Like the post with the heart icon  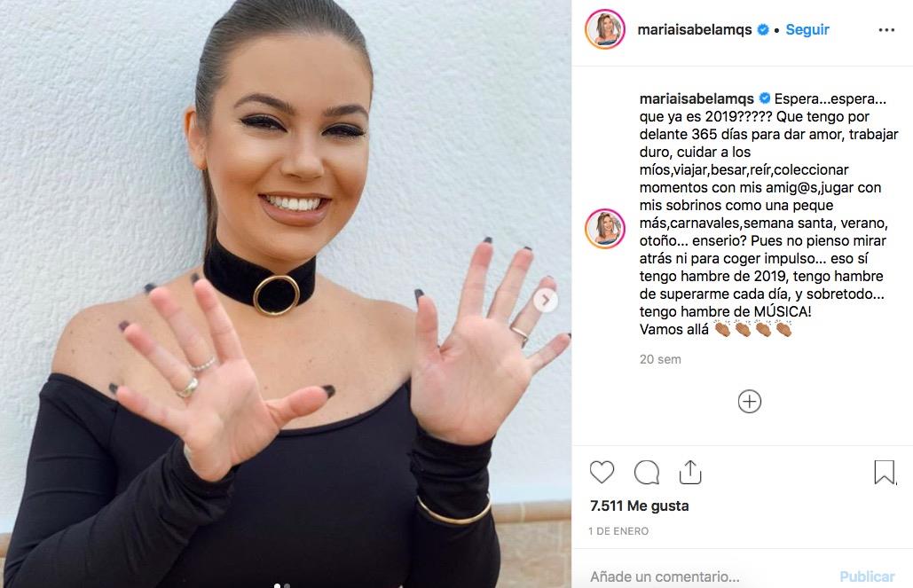click(602, 472)
